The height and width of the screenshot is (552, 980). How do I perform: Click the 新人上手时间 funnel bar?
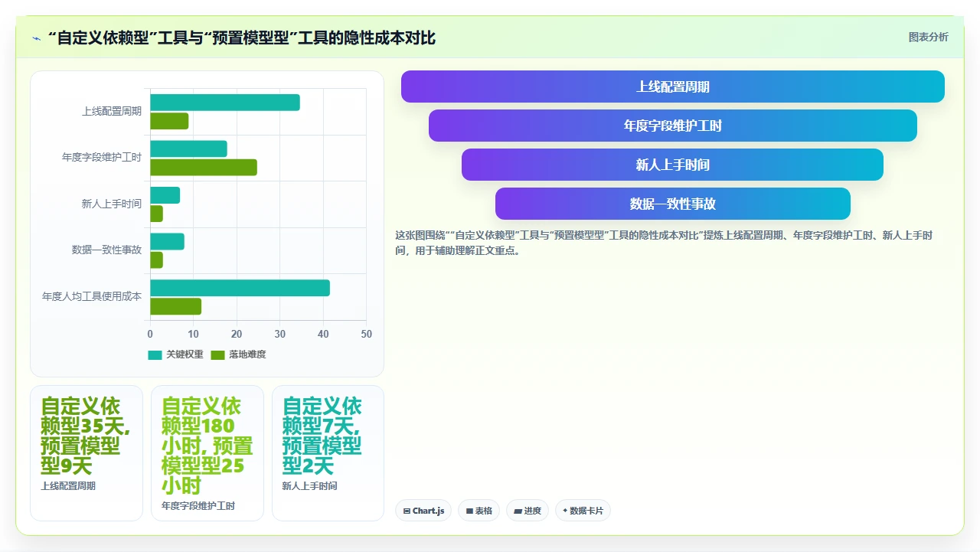(672, 165)
